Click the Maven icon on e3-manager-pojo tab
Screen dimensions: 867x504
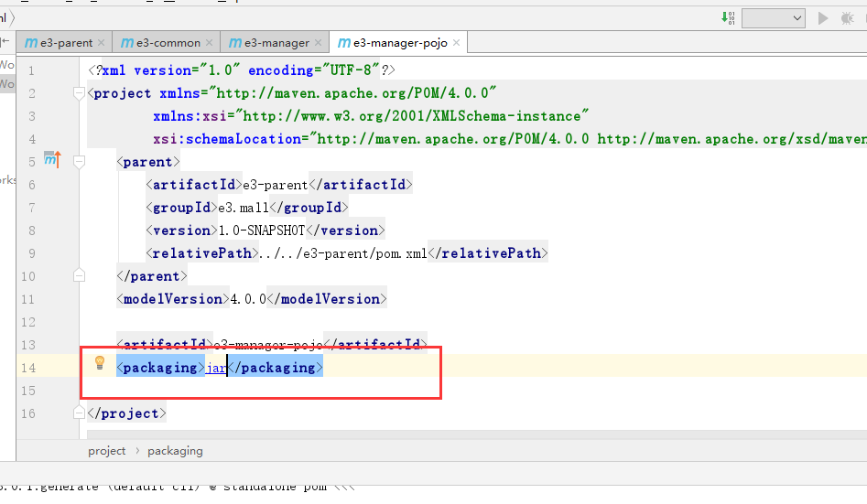(x=344, y=43)
